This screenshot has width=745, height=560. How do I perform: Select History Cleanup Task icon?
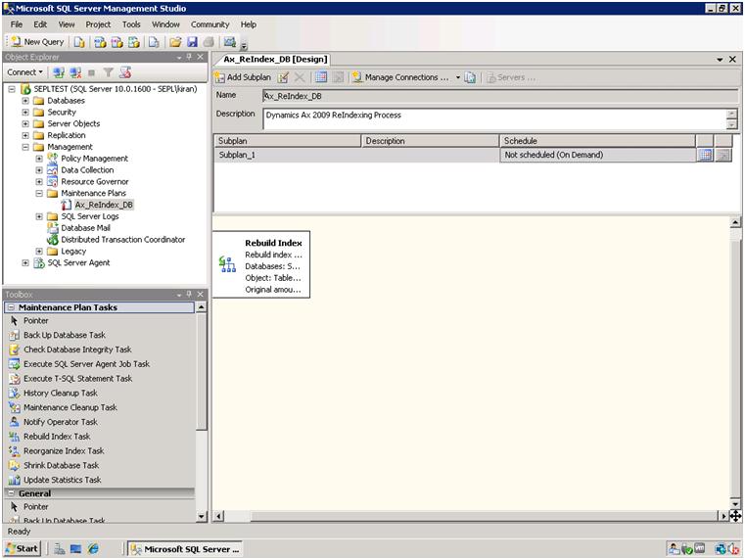[15, 394]
